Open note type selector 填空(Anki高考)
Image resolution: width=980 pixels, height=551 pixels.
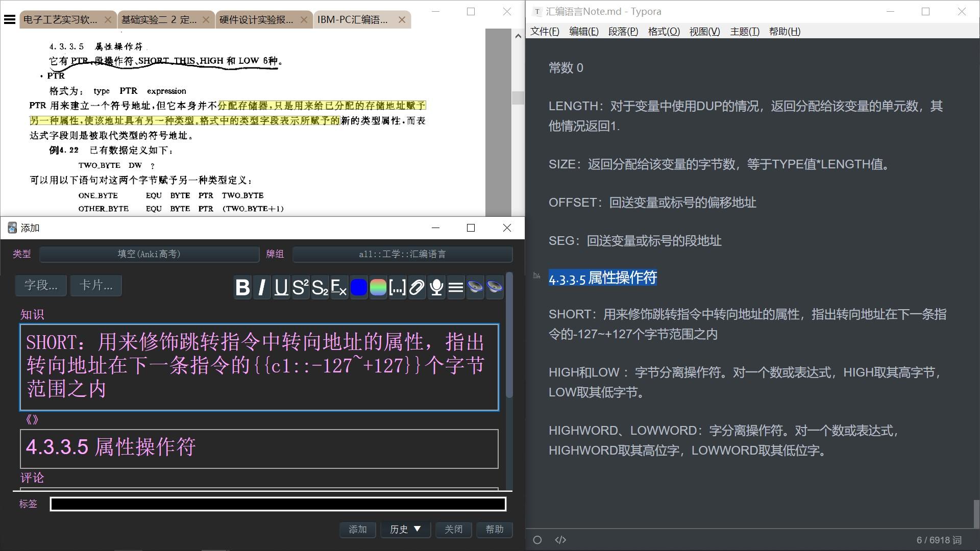tap(149, 254)
